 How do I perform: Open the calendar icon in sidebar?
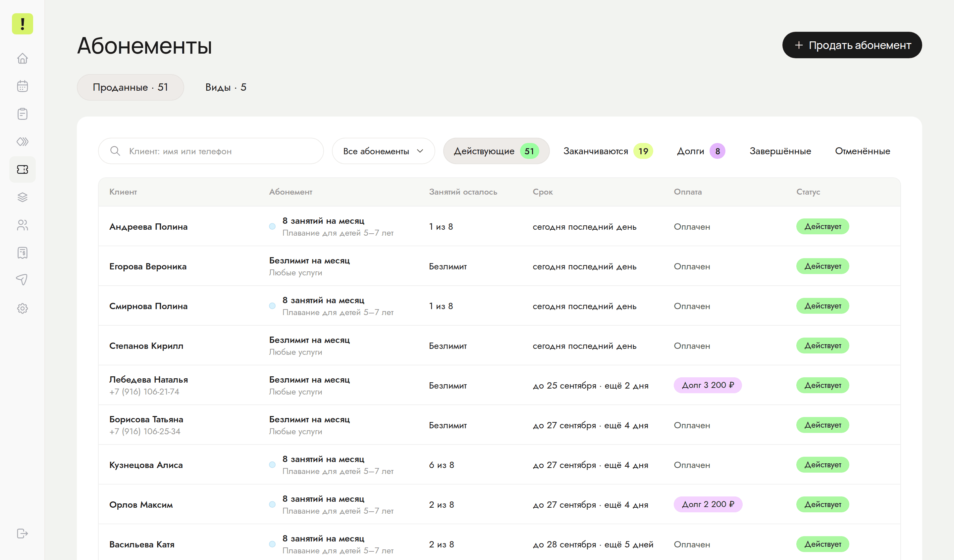(x=22, y=86)
